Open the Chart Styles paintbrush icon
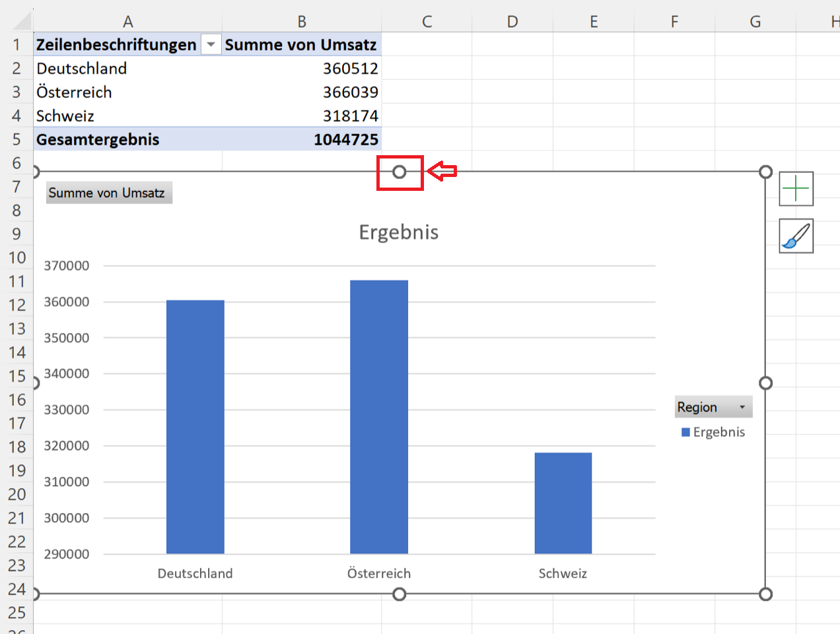Viewport: 840px width, 634px height. coord(796,236)
